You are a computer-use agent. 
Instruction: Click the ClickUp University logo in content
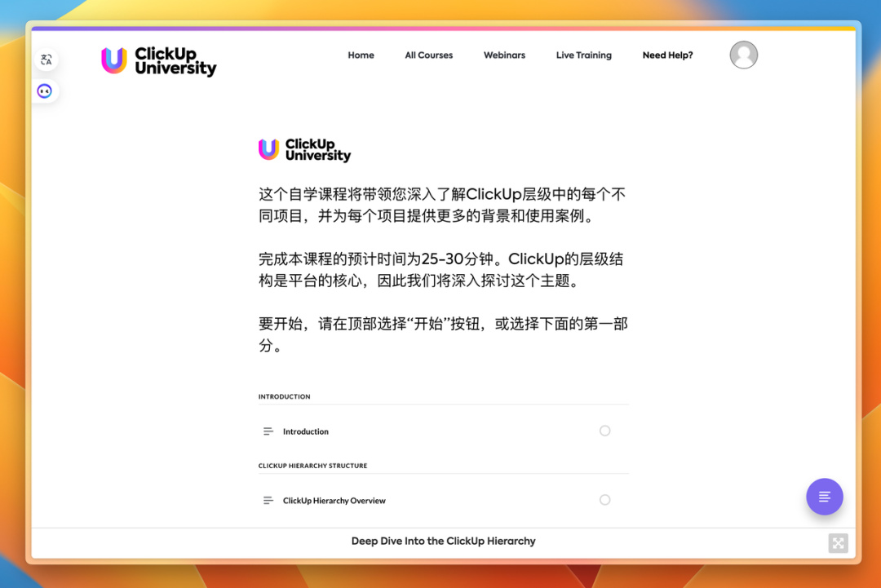click(x=304, y=150)
